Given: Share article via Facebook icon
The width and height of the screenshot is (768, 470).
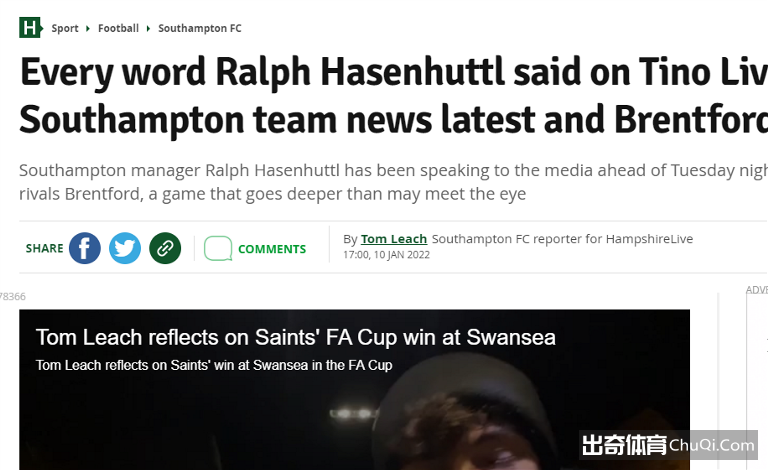Looking at the screenshot, I should coord(85,248).
